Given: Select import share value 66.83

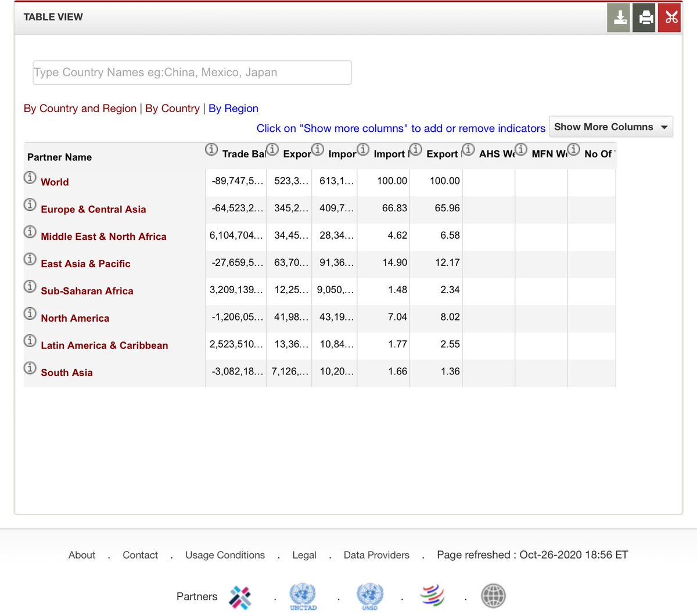Looking at the screenshot, I should (x=394, y=208).
